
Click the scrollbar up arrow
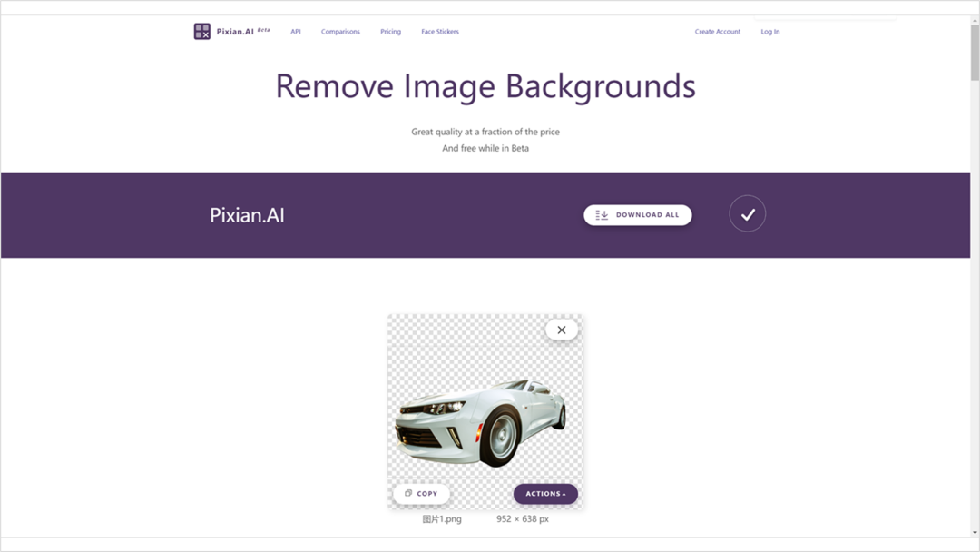tap(975, 21)
